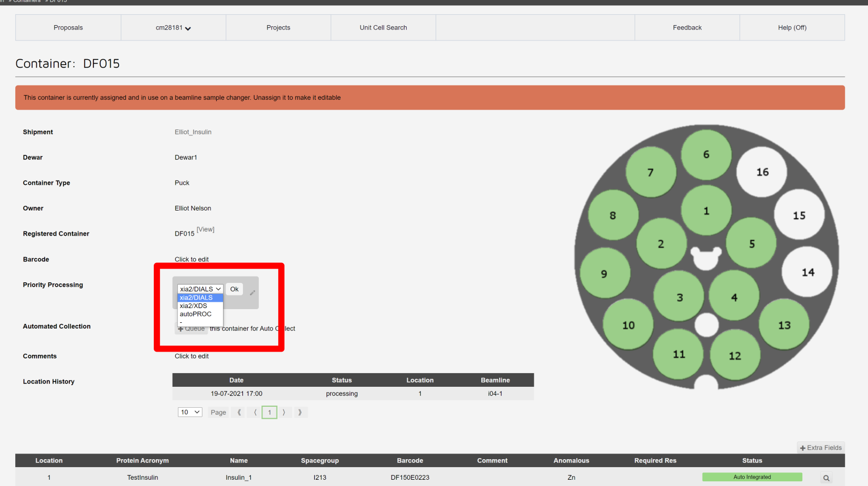
Task: Select position 16 on the puck diagram
Action: [x=762, y=172]
